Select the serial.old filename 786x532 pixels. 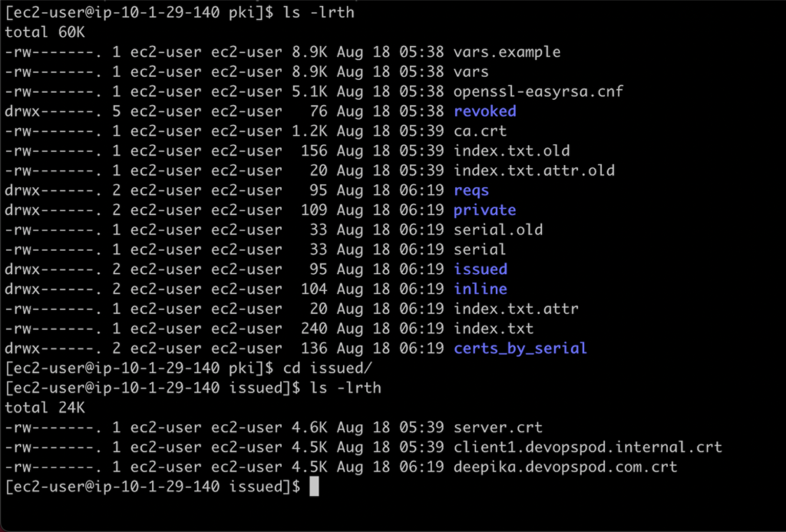[x=498, y=230]
